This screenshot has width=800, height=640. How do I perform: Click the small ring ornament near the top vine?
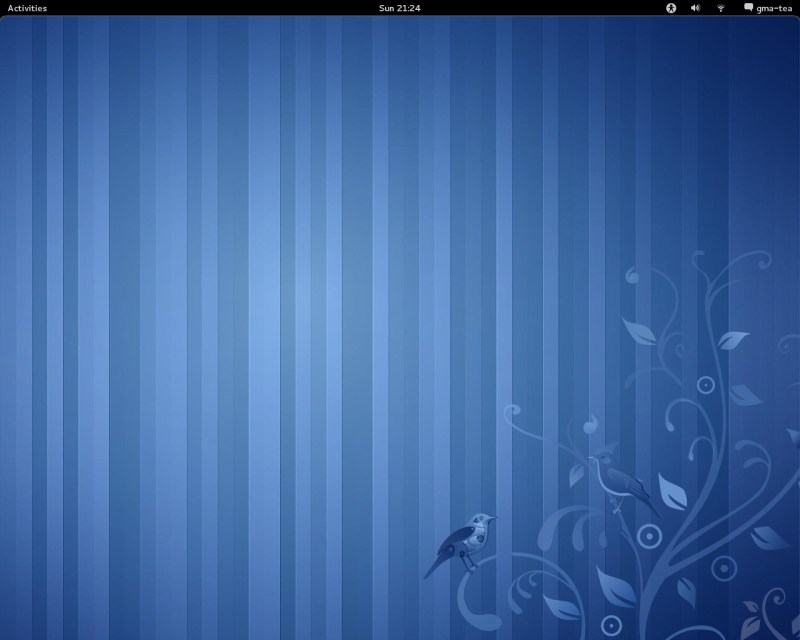coord(705,385)
